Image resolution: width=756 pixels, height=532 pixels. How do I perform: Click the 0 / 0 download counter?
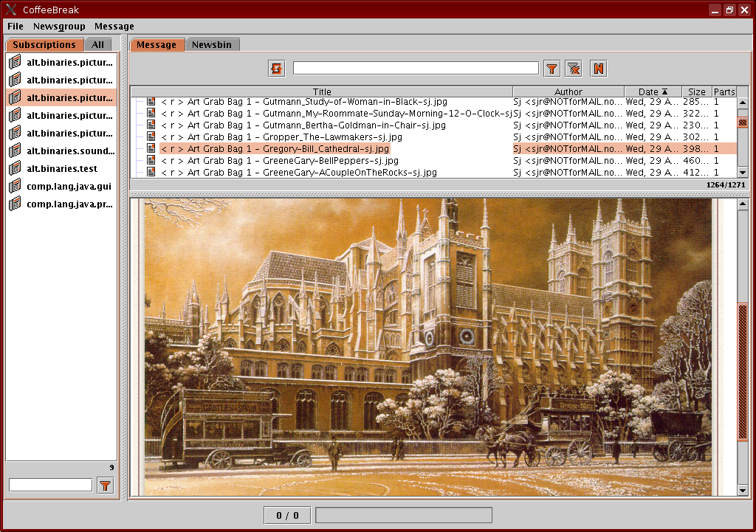(x=287, y=515)
